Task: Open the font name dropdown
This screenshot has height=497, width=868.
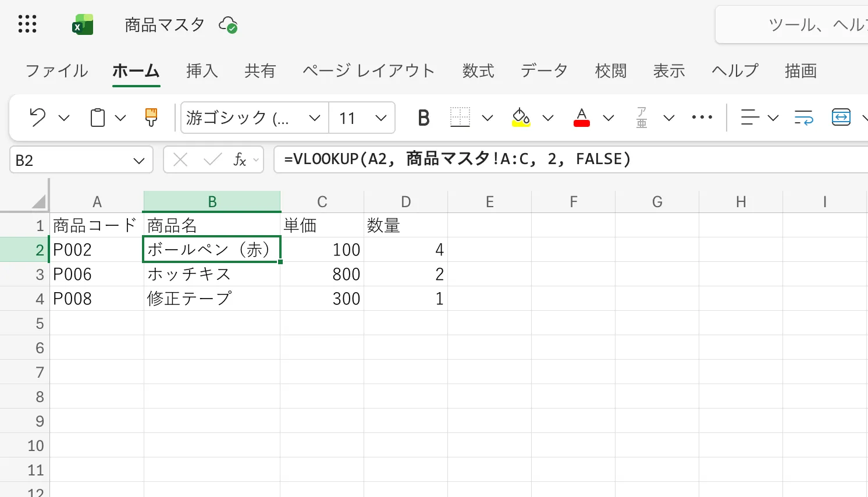Action: click(x=315, y=118)
